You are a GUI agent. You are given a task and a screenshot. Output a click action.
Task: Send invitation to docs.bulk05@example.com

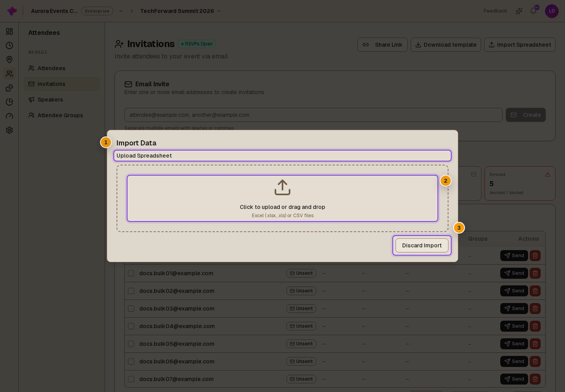click(514, 344)
